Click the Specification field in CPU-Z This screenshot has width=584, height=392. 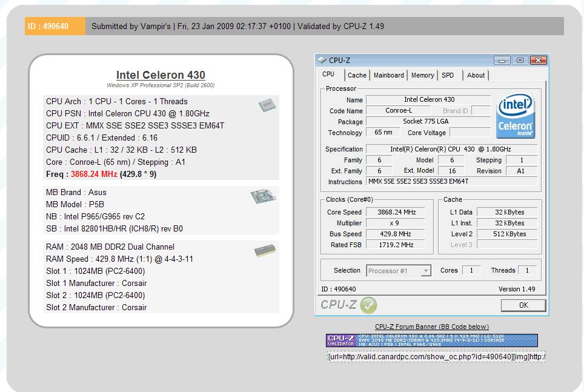452,149
